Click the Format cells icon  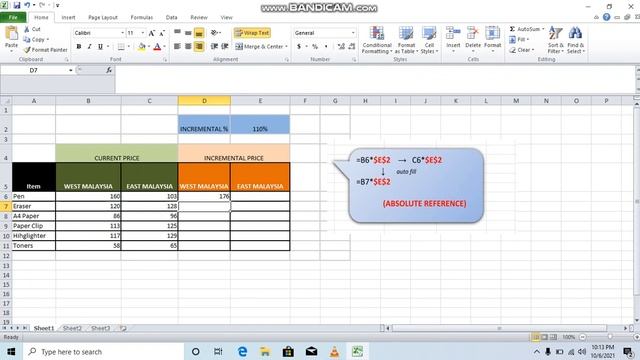click(492, 33)
